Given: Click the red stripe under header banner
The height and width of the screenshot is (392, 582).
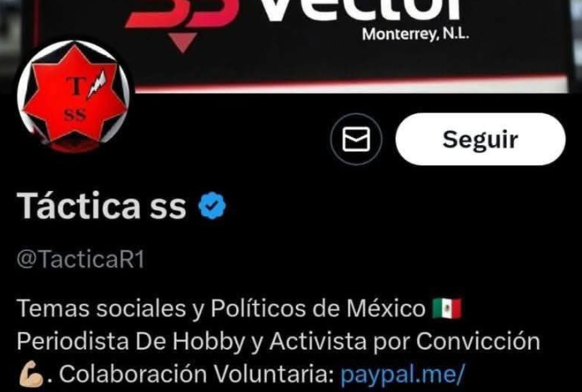Looking at the screenshot, I should tap(351, 85).
